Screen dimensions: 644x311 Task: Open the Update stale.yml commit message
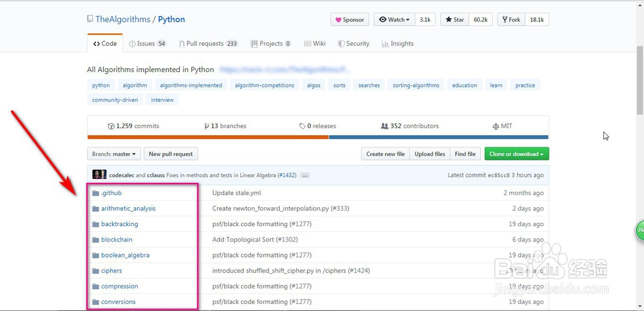[236, 193]
